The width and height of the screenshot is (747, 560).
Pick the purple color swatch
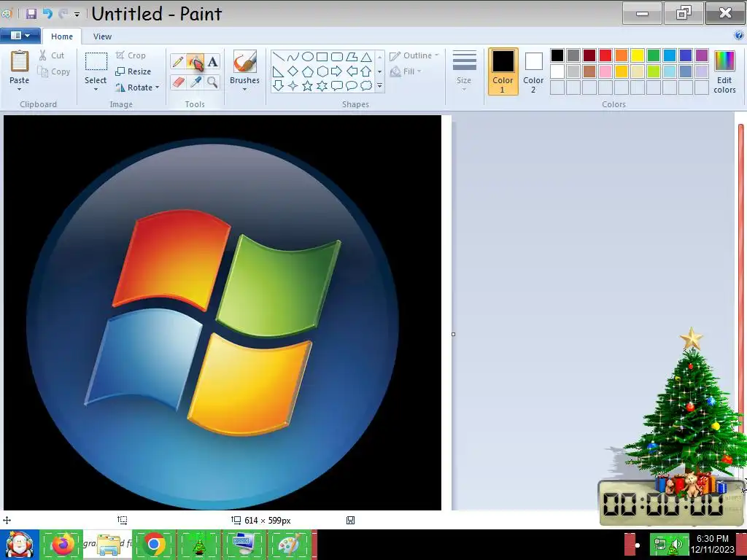tap(702, 55)
